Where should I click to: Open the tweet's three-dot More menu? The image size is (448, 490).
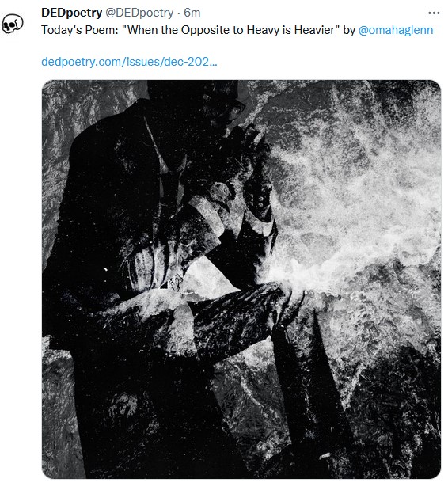pos(434,13)
